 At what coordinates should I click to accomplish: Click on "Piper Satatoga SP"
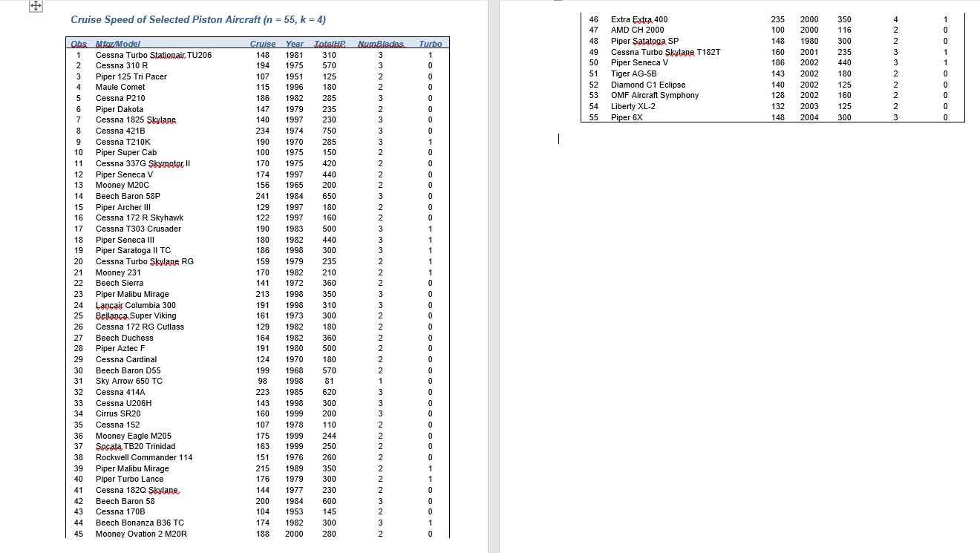(644, 41)
